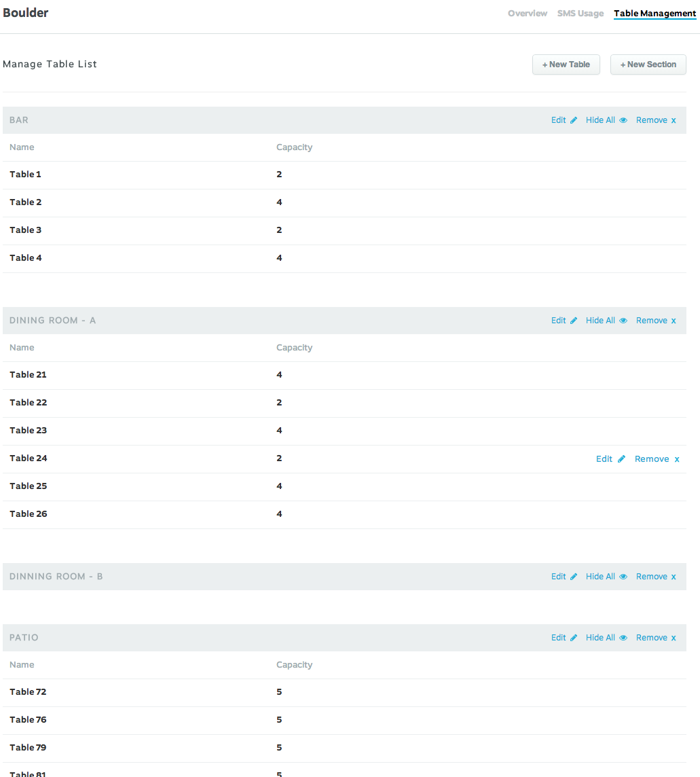Click Edit link for PATIO section
700x777 pixels.
[558, 638]
